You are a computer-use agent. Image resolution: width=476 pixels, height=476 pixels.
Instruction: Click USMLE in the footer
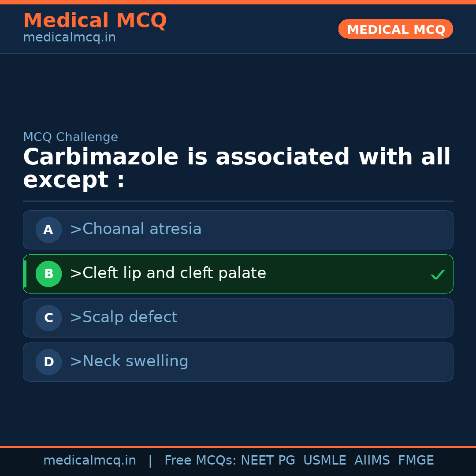[x=324, y=461]
